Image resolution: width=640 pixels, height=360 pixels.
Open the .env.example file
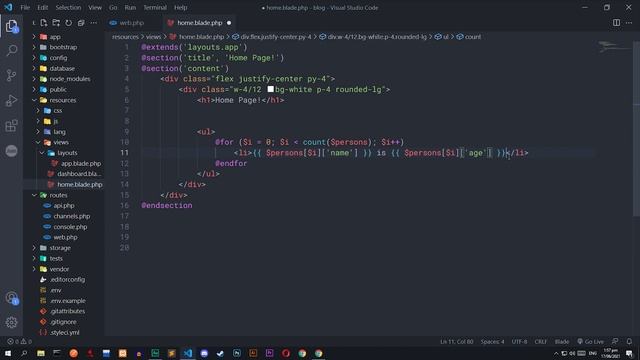coord(67,301)
